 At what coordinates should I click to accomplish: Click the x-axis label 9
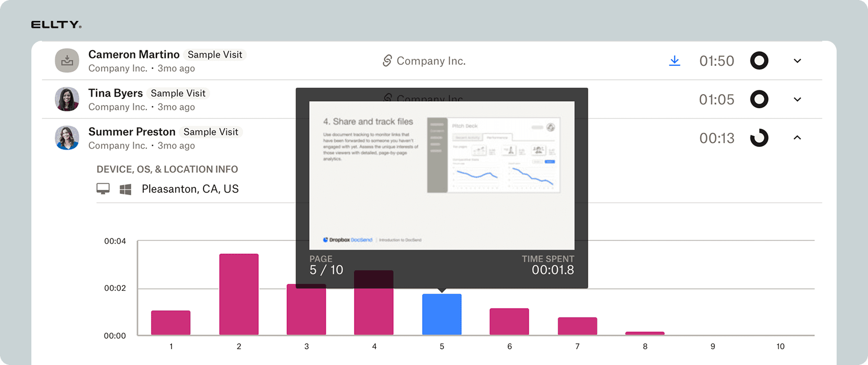[x=713, y=346]
